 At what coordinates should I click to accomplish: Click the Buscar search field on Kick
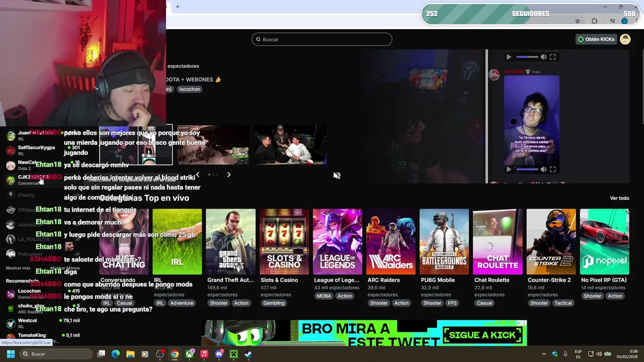322,39
